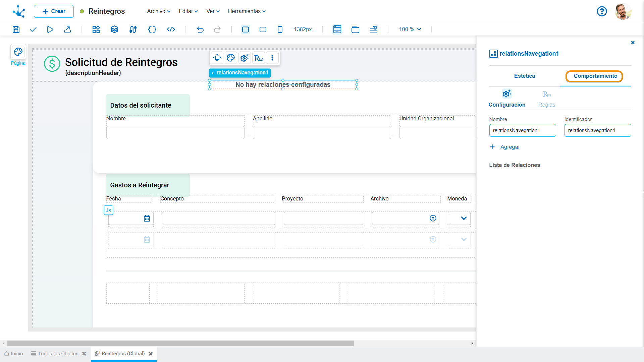The height and width of the screenshot is (362, 644).
Task: Click the Concepto field in first row
Action: [x=219, y=219]
